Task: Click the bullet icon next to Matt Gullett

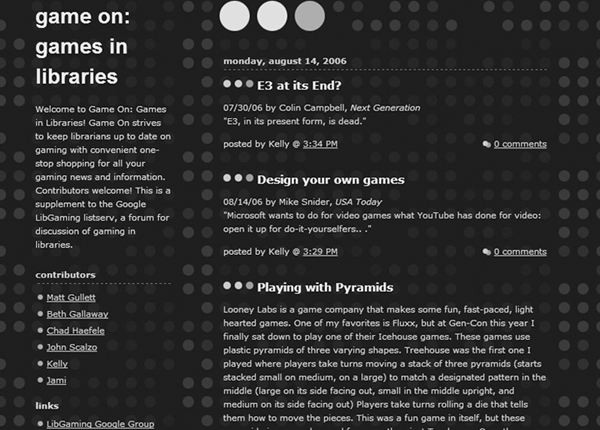Action: point(40,297)
